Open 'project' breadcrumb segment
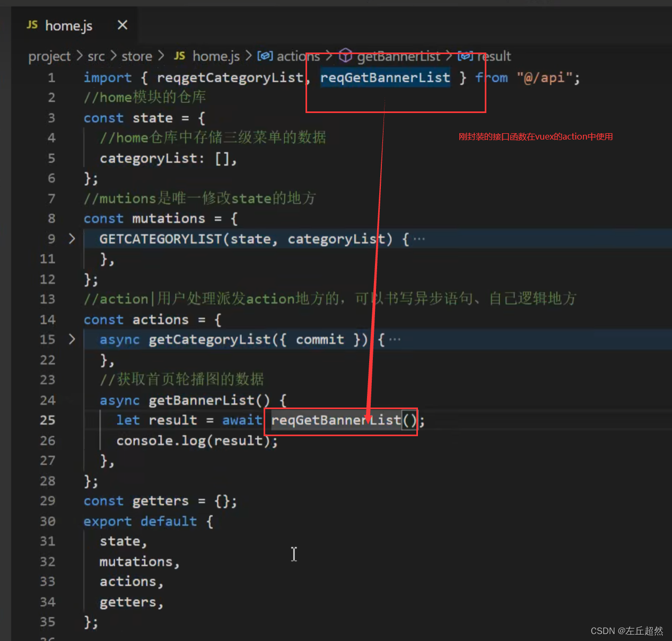This screenshot has width=672, height=641. click(x=49, y=56)
